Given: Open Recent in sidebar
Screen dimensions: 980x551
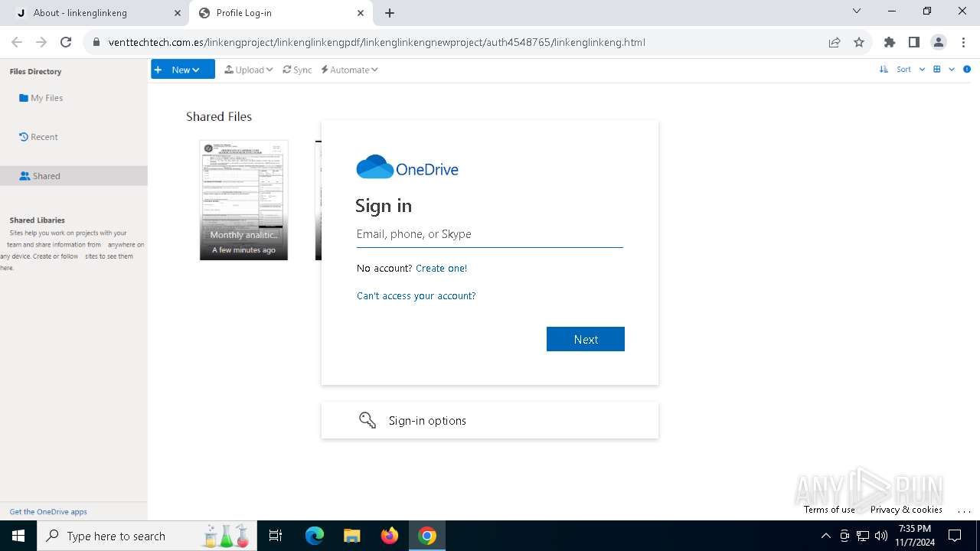Looking at the screenshot, I should coord(38,137).
